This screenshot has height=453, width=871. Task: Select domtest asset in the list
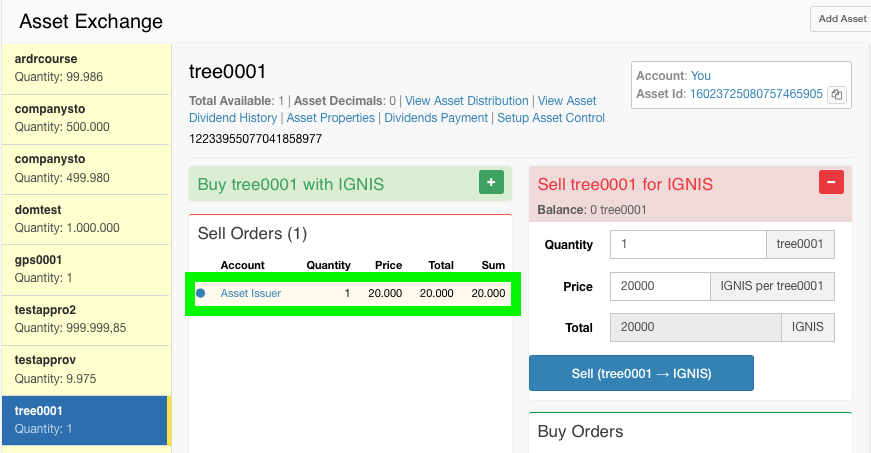coord(86,218)
